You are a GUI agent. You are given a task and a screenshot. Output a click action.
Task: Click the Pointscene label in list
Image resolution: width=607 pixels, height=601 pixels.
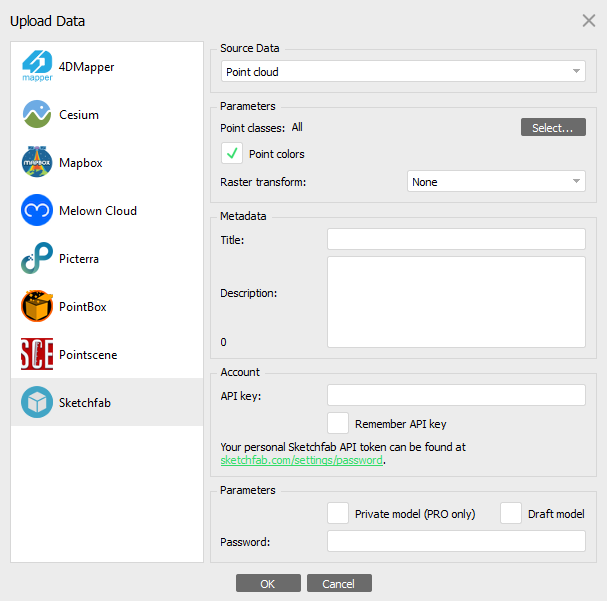(88, 355)
